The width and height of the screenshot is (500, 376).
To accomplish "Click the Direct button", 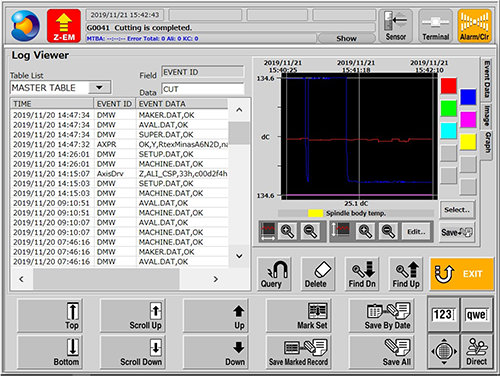I will 477,351.
